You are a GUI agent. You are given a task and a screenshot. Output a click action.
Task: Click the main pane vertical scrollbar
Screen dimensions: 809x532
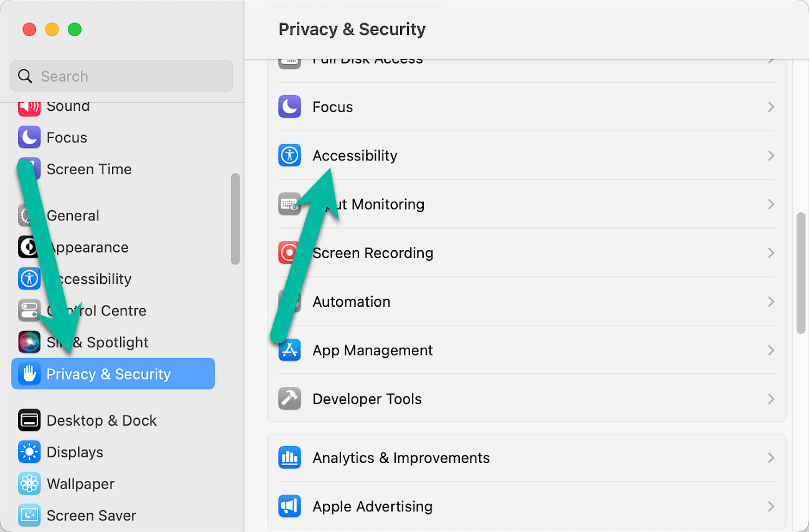[x=801, y=273]
